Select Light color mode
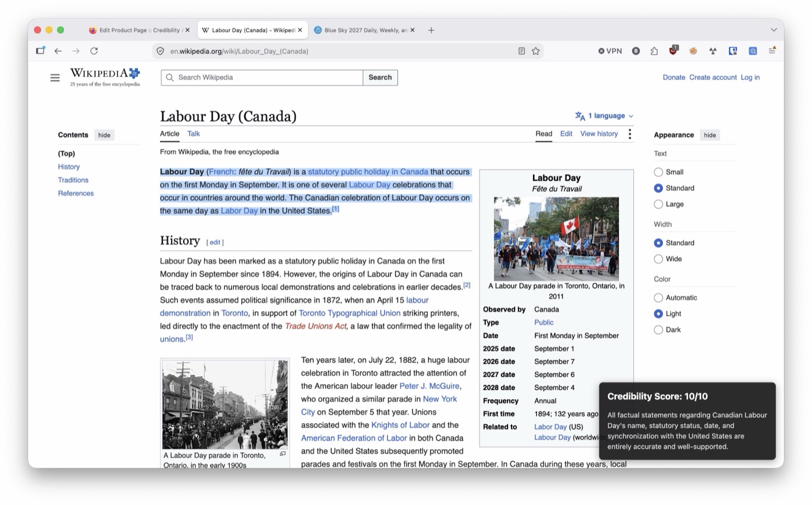Viewport: 812px width, 505px height. click(658, 313)
